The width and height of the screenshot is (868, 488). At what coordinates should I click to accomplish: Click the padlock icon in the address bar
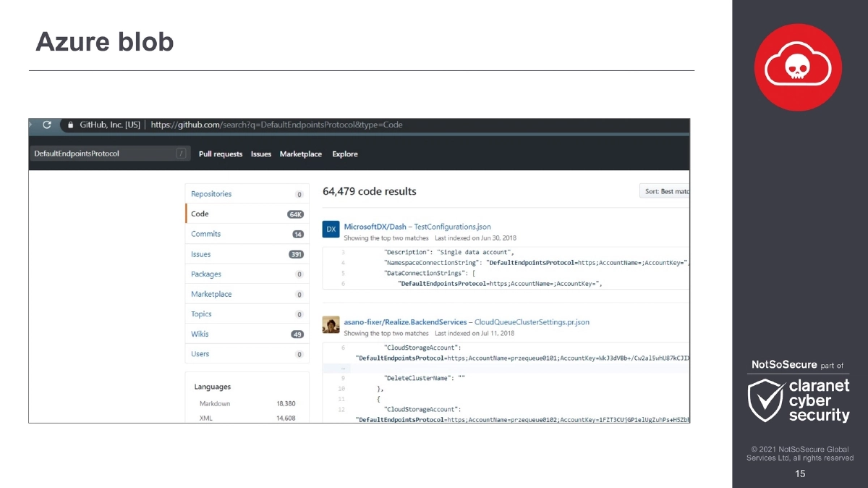coord(69,125)
